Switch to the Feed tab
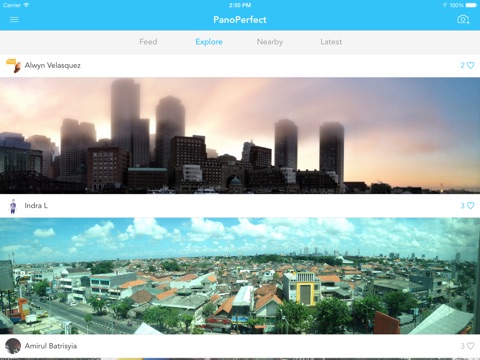This screenshot has height=360, width=480. [x=148, y=42]
